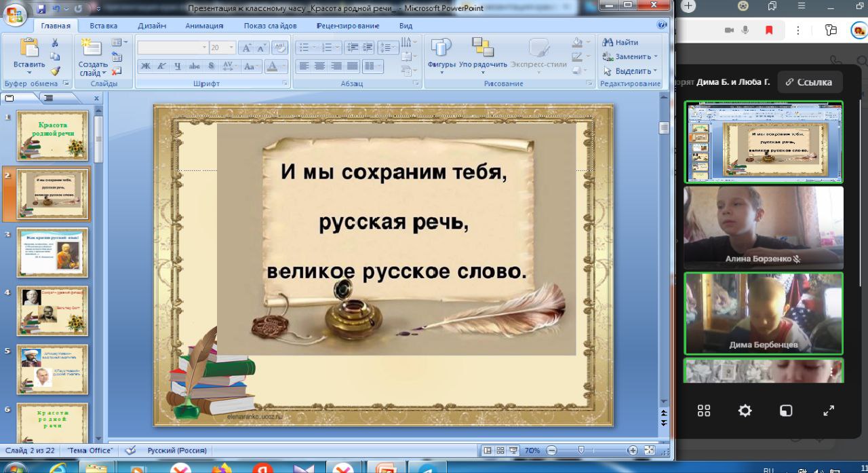Fit slide to current window

tap(649, 450)
